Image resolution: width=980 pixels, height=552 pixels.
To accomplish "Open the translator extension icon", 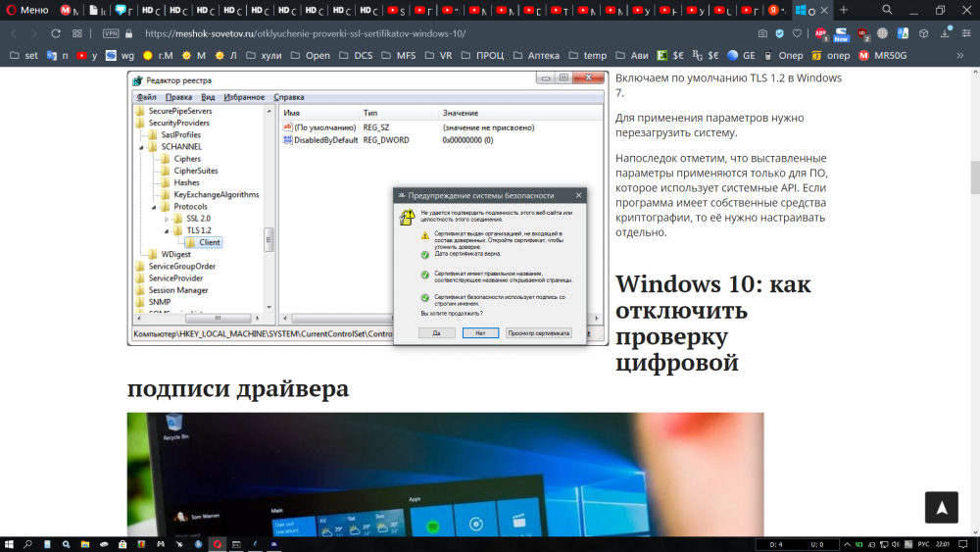I will [x=903, y=33].
